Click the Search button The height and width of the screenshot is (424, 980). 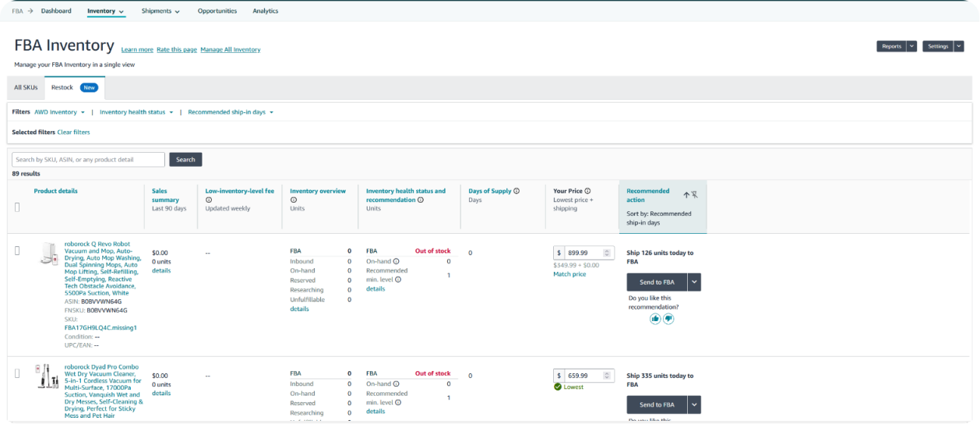pos(185,160)
